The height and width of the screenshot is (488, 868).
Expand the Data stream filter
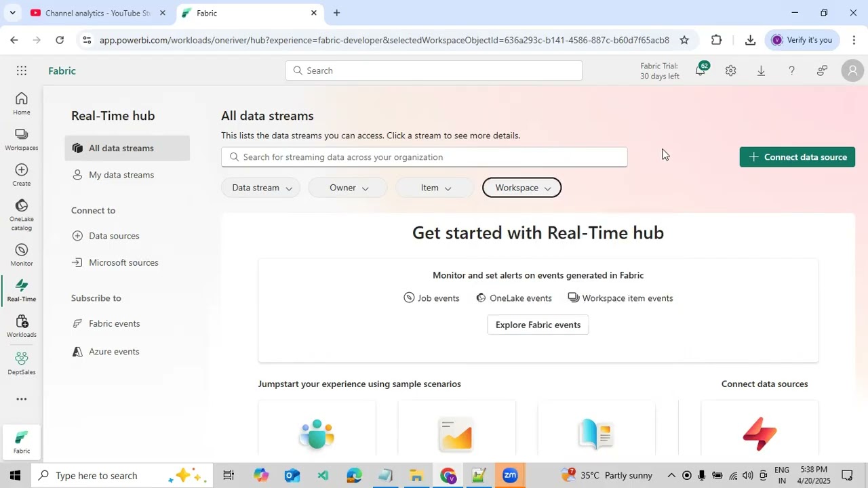[x=261, y=188]
